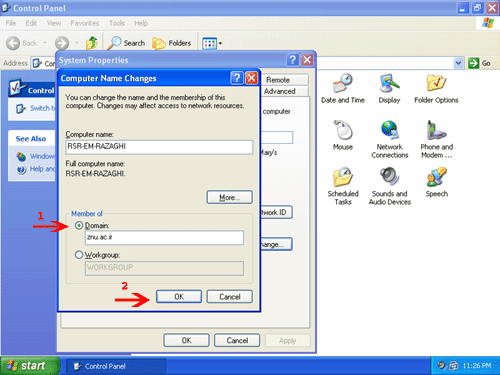This screenshot has height=375, width=500.
Task: Click the volume icon in system tray
Action: pos(442,366)
